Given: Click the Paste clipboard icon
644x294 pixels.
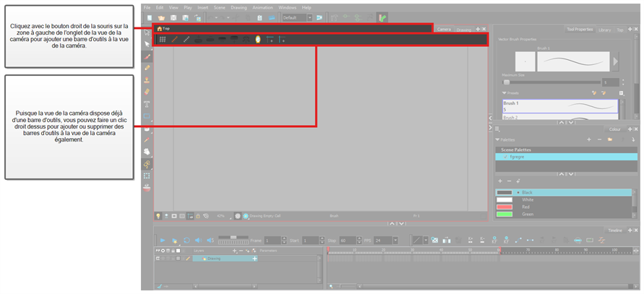Looking at the screenshot, I should 259,17.
